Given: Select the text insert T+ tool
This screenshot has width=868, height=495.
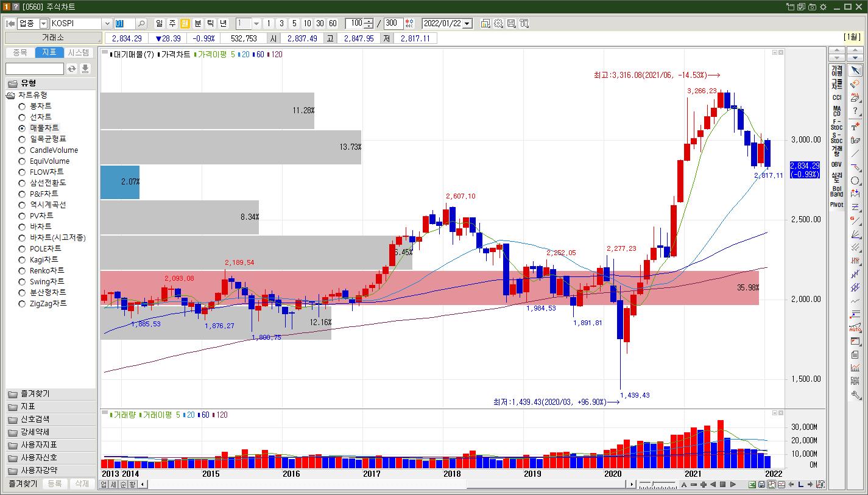Looking at the screenshot, I should (855, 126).
